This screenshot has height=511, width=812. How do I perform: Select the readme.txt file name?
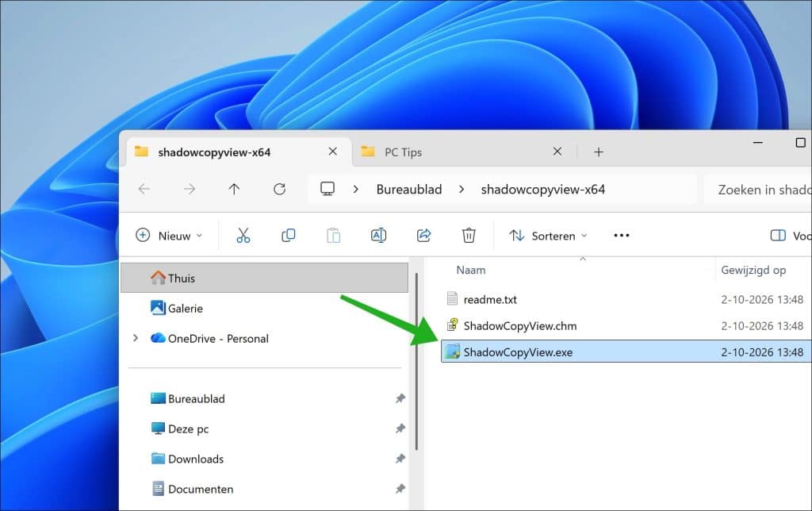490,299
